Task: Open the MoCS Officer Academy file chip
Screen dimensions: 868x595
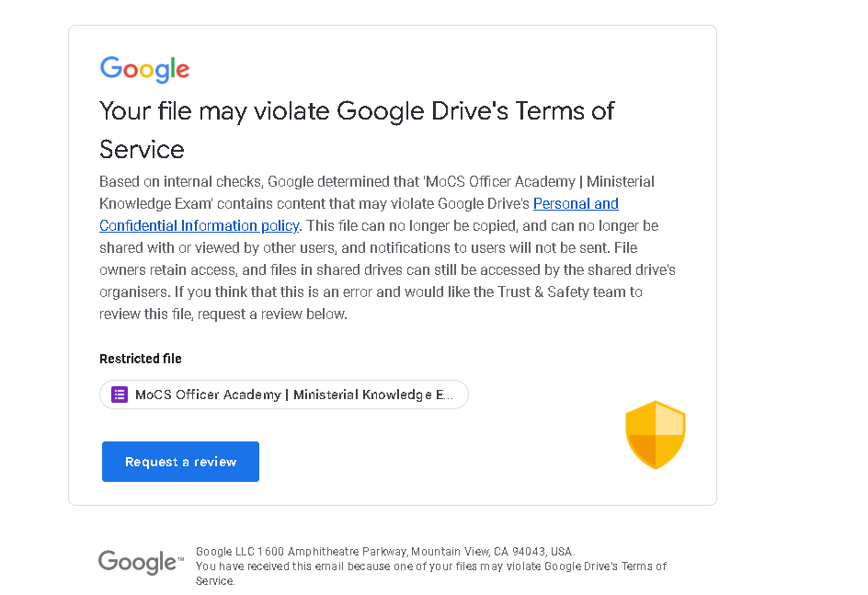Action: pyautogui.click(x=283, y=395)
